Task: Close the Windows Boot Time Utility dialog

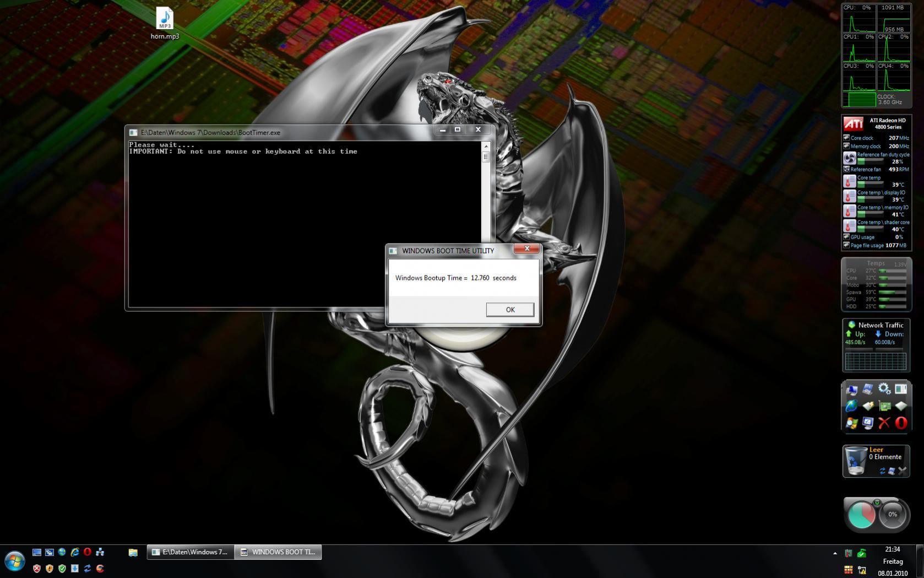Action: [x=527, y=249]
